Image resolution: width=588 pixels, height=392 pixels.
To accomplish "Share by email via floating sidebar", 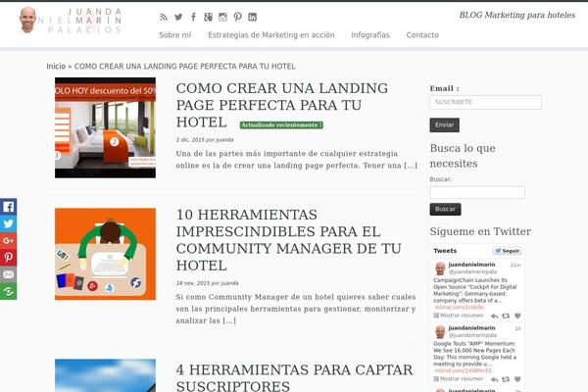I will pos(8,274).
